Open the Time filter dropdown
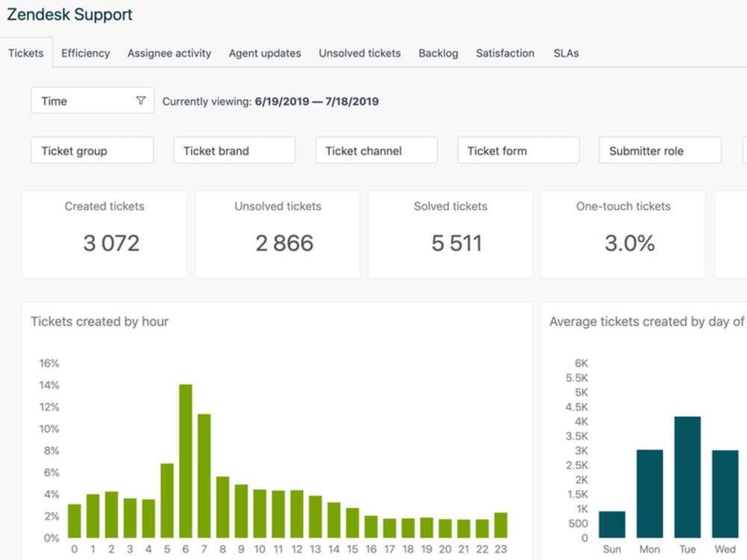747x560 pixels. [x=93, y=101]
